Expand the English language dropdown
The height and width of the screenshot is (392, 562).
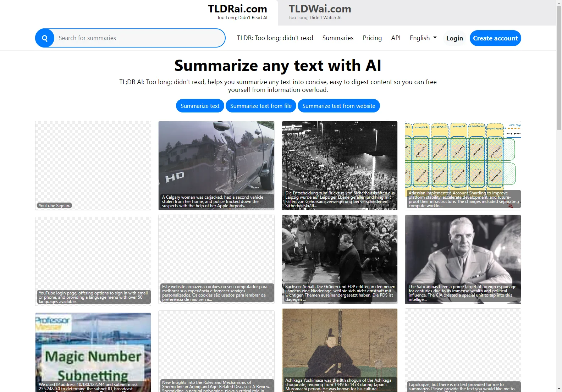pos(423,38)
